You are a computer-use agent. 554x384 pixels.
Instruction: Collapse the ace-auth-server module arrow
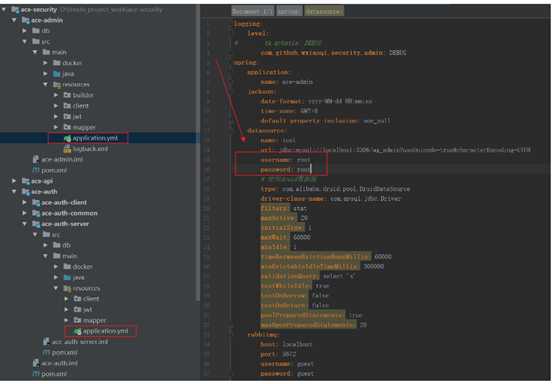click(24, 224)
